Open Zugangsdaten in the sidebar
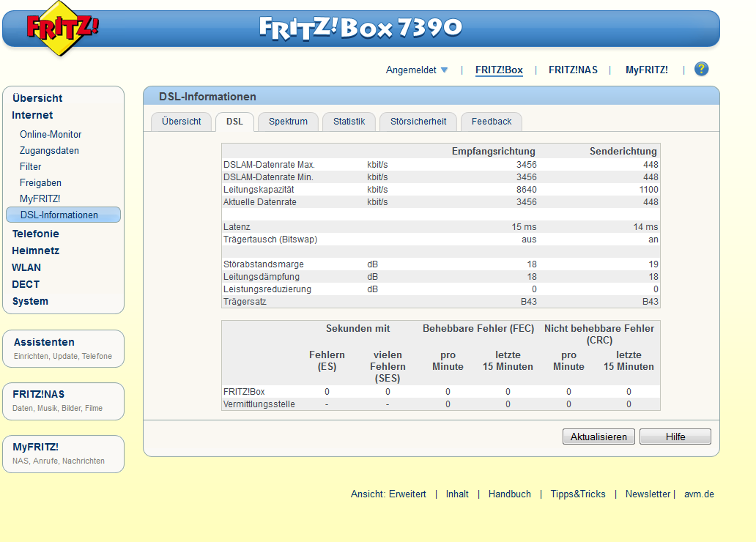 pyautogui.click(x=49, y=150)
